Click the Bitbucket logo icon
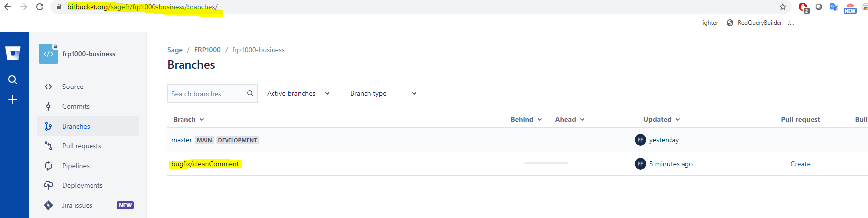Image resolution: width=868 pixels, height=218 pixels. 13,53
